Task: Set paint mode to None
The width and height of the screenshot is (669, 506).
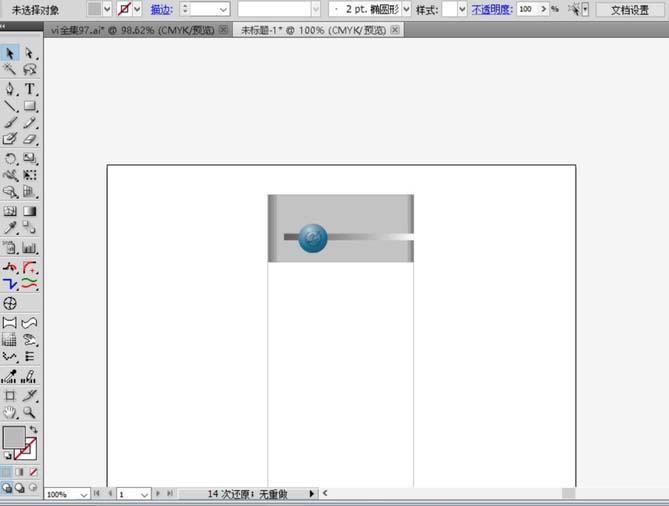Action: tap(33, 472)
